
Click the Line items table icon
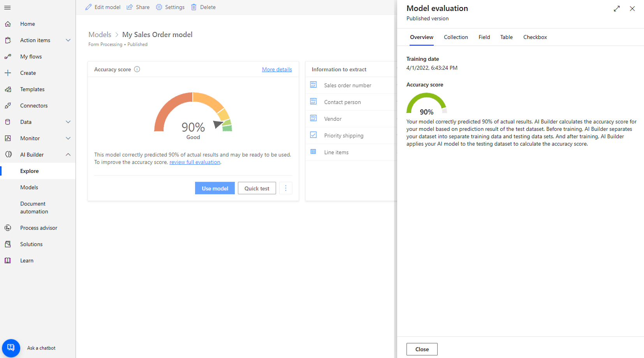click(313, 152)
